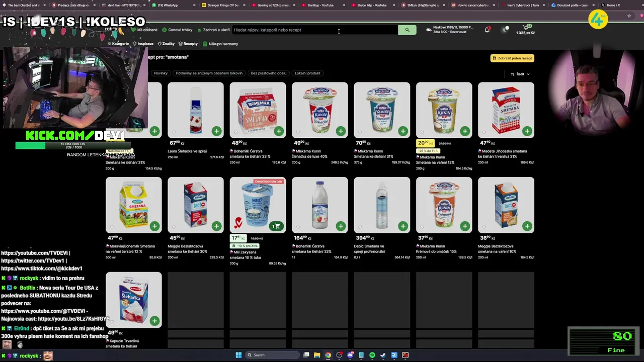Open Značky menu
The image size is (644, 362).
tap(166, 44)
